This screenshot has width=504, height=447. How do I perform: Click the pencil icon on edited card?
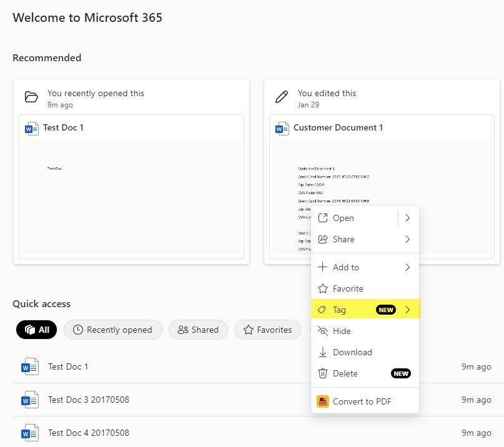point(282,97)
